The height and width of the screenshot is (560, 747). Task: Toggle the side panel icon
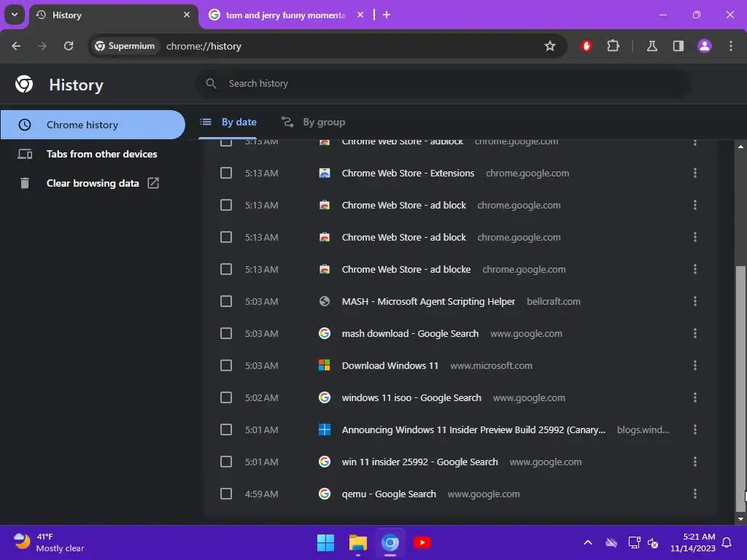[678, 46]
